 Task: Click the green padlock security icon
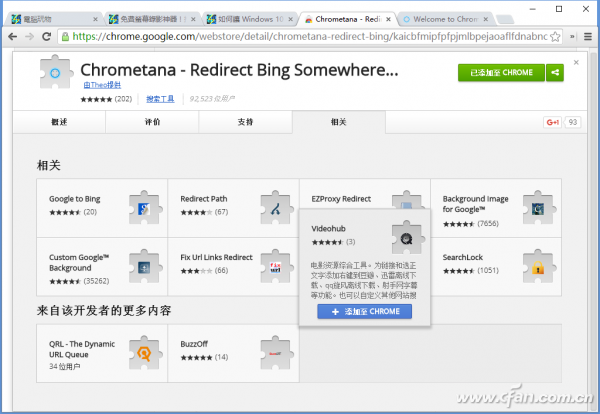tap(65, 37)
